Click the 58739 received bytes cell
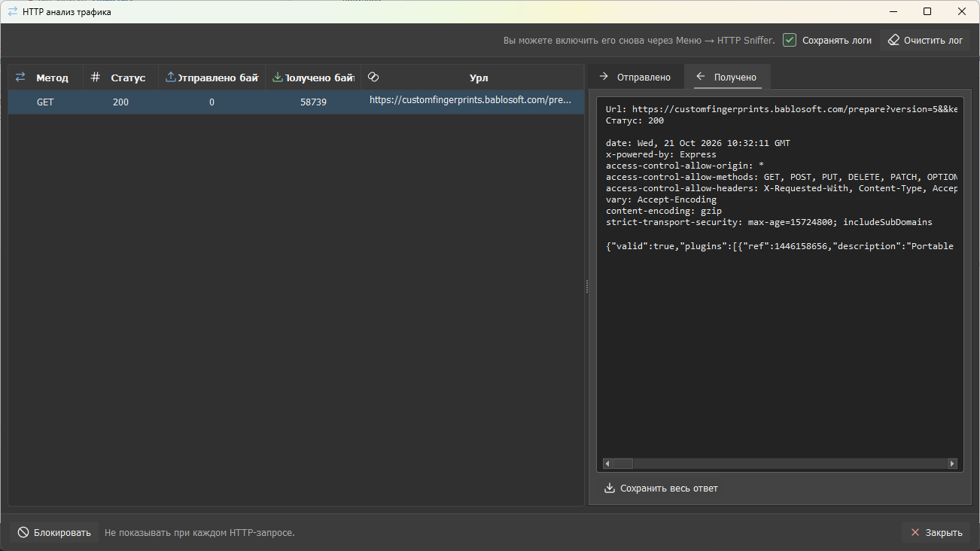Image resolution: width=980 pixels, height=551 pixels. pyautogui.click(x=313, y=102)
